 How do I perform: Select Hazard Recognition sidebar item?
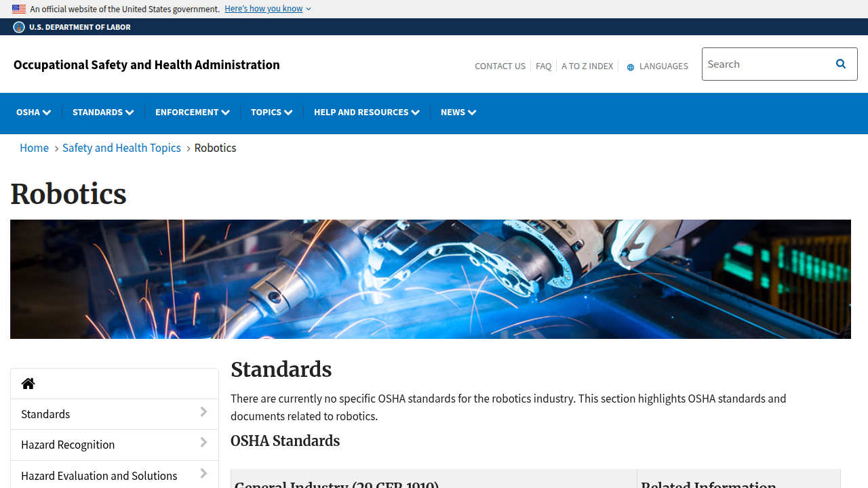115,445
